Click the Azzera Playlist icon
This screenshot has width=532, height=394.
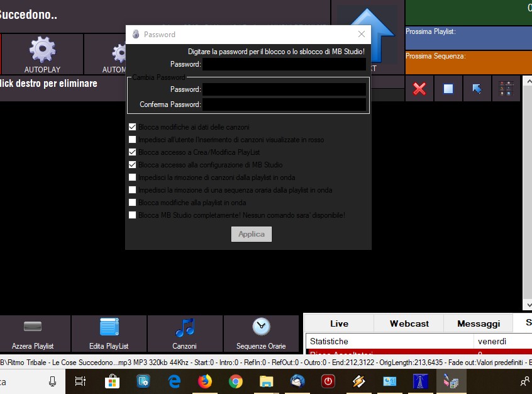coord(33,327)
